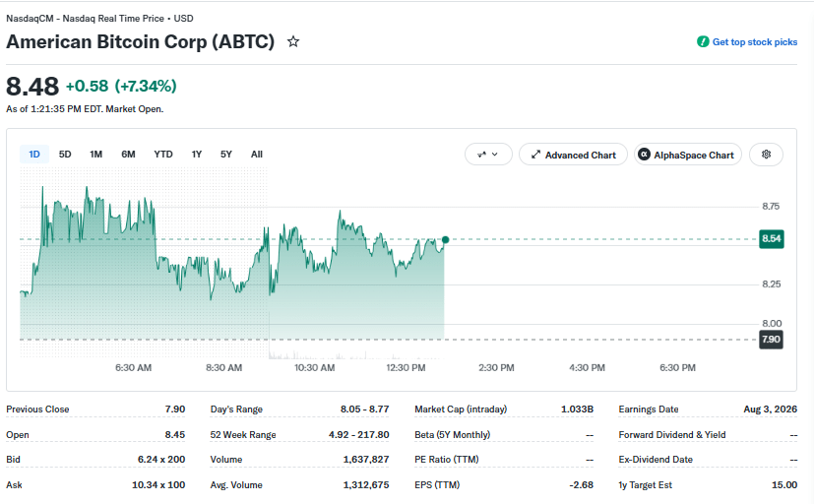This screenshot has height=504, width=814.
Task: Click Market Cap value 1.033B
Action: click(577, 409)
